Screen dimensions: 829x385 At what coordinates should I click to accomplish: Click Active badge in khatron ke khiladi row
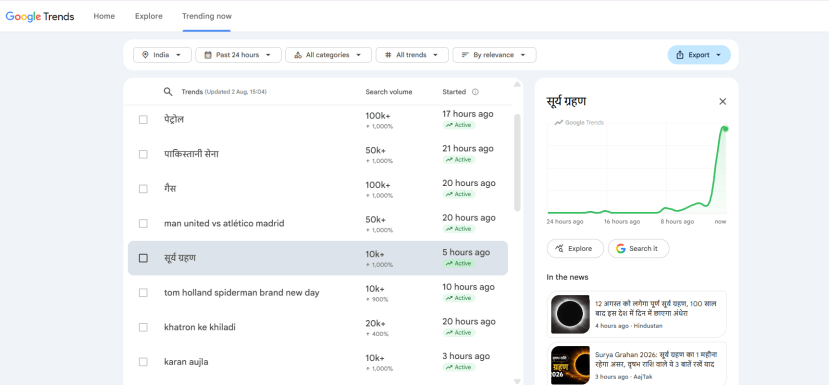[x=459, y=333]
